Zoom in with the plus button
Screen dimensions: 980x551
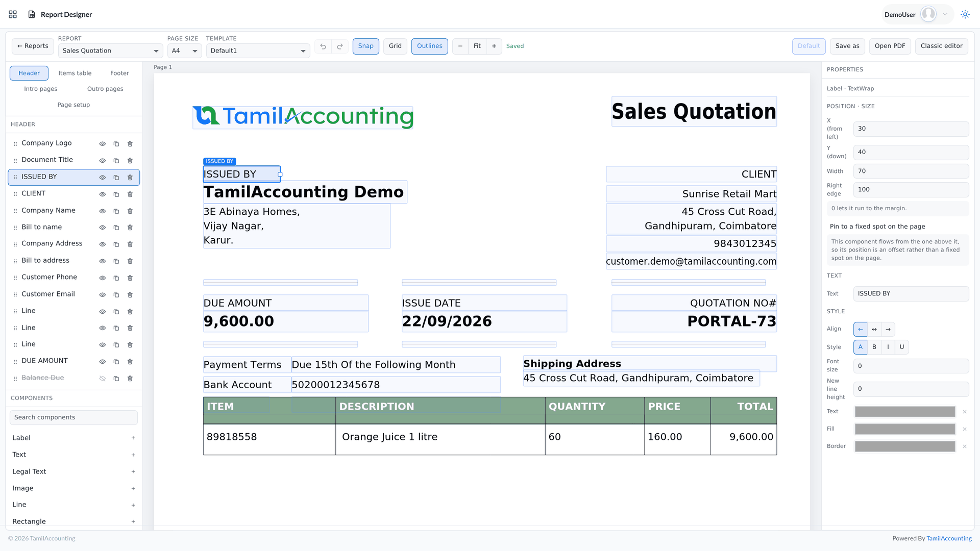point(494,46)
